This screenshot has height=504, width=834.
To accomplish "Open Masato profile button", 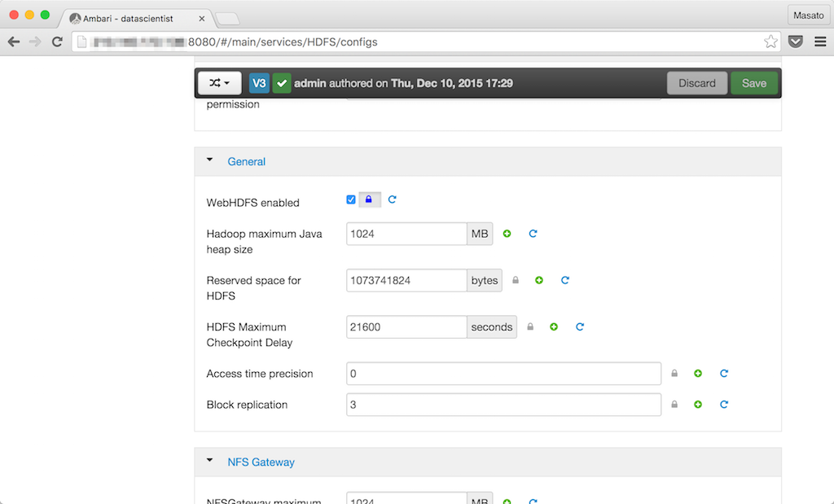I will [809, 15].
